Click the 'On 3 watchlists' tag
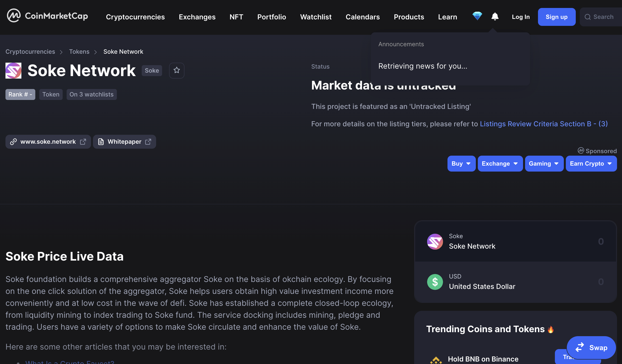The image size is (622, 364). point(91,94)
